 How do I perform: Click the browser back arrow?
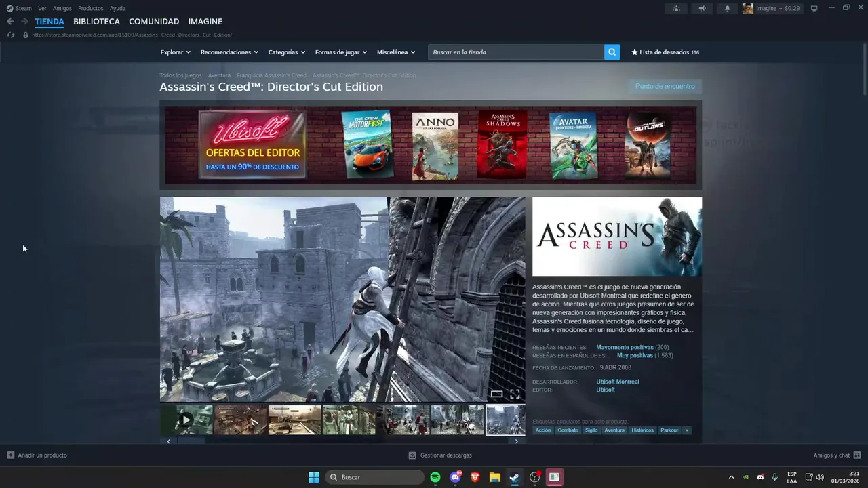point(10,22)
